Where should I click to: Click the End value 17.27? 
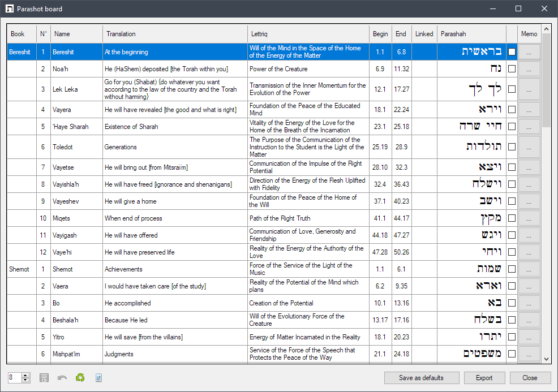click(401, 89)
